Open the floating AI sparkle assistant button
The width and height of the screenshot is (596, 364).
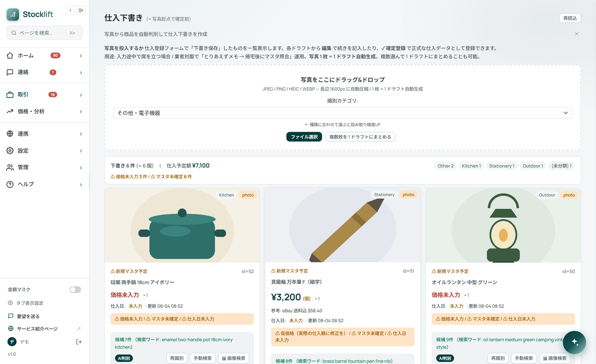tap(574, 342)
